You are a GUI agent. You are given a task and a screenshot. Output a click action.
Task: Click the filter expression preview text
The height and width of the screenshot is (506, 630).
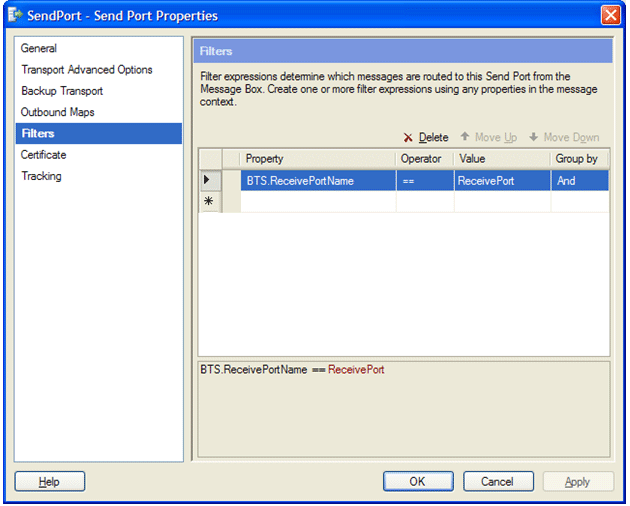pyautogui.click(x=292, y=369)
